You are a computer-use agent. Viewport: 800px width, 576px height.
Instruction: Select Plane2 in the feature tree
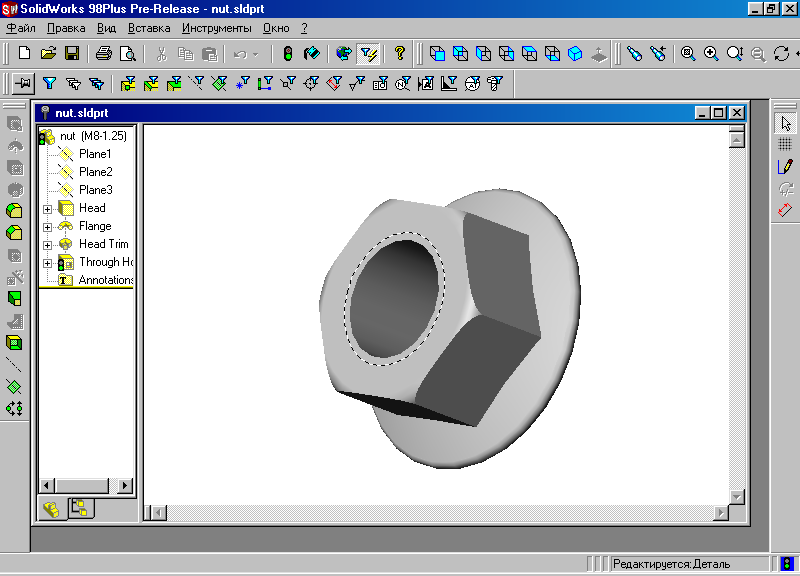[95, 172]
